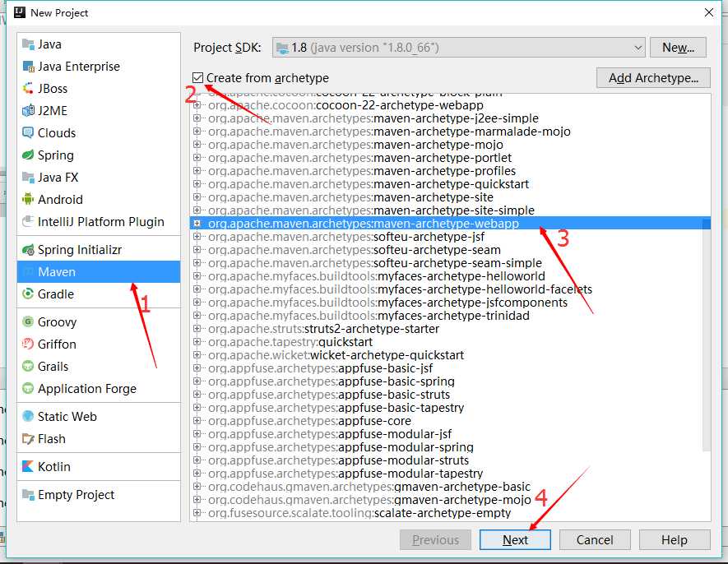
Task: Expand the gmaven-archetype-basic node
Action: [x=197, y=487]
